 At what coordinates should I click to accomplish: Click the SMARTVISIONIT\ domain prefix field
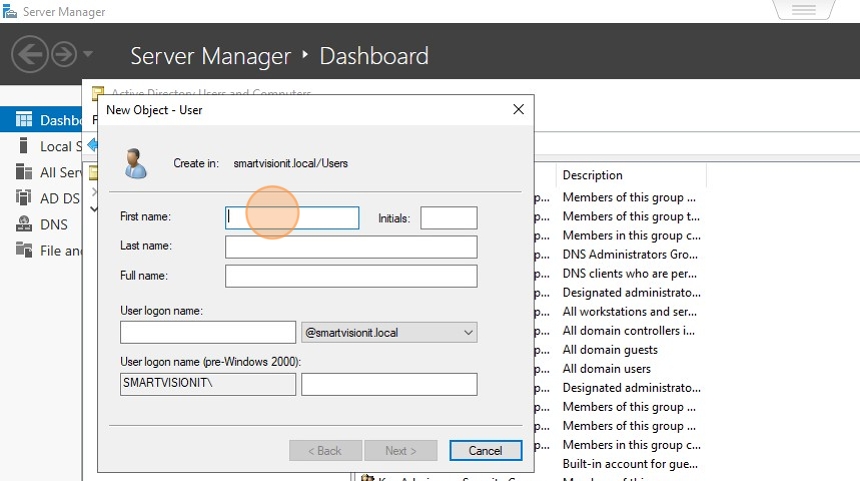(208, 384)
